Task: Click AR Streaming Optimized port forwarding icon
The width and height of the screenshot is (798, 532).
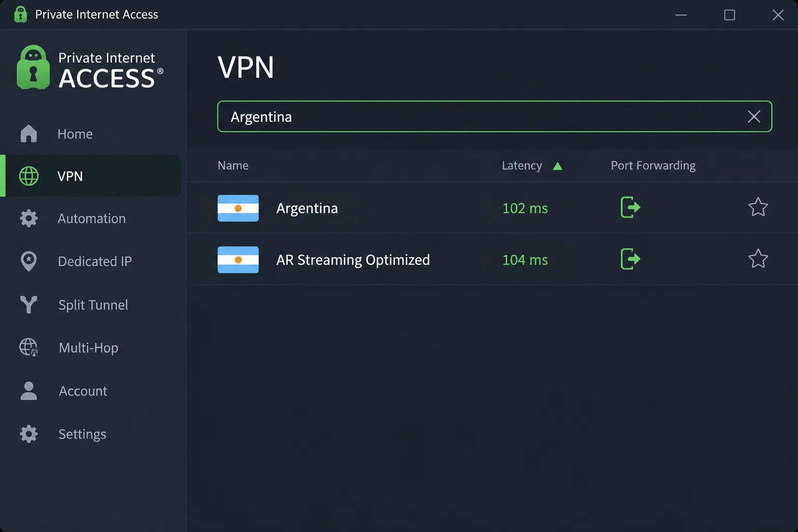Action: (630, 259)
